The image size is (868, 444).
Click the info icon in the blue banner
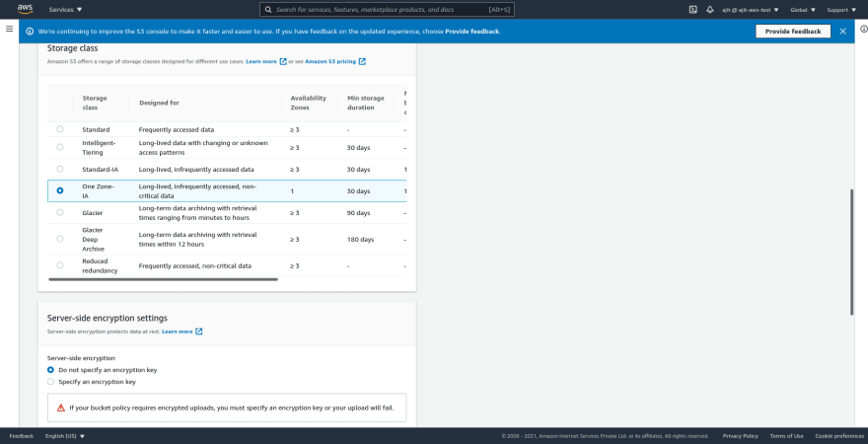pyautogui.click(x=30, y=32)
